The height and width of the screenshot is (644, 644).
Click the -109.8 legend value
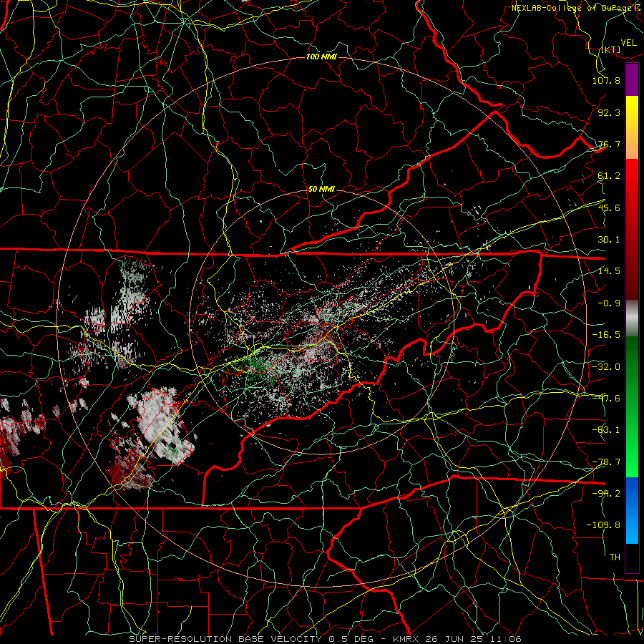(603, 525)
